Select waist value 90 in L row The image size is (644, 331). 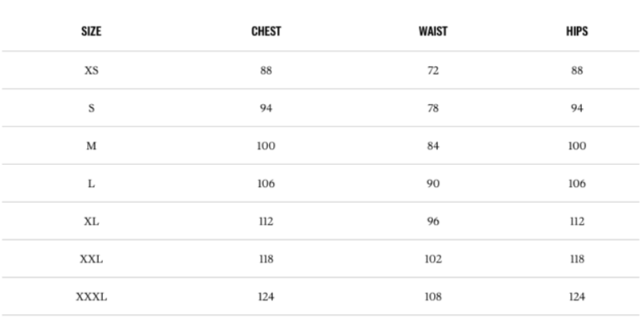tap(433, 184)
